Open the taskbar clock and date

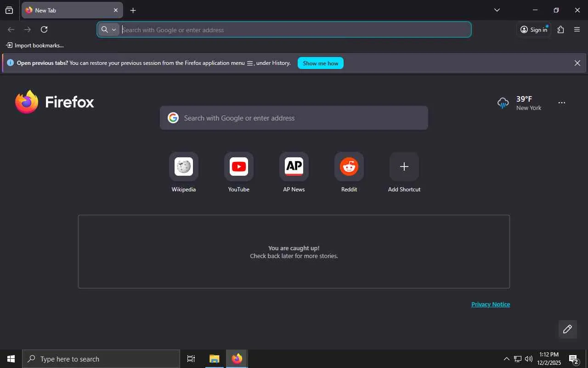(x=549, y=359)
